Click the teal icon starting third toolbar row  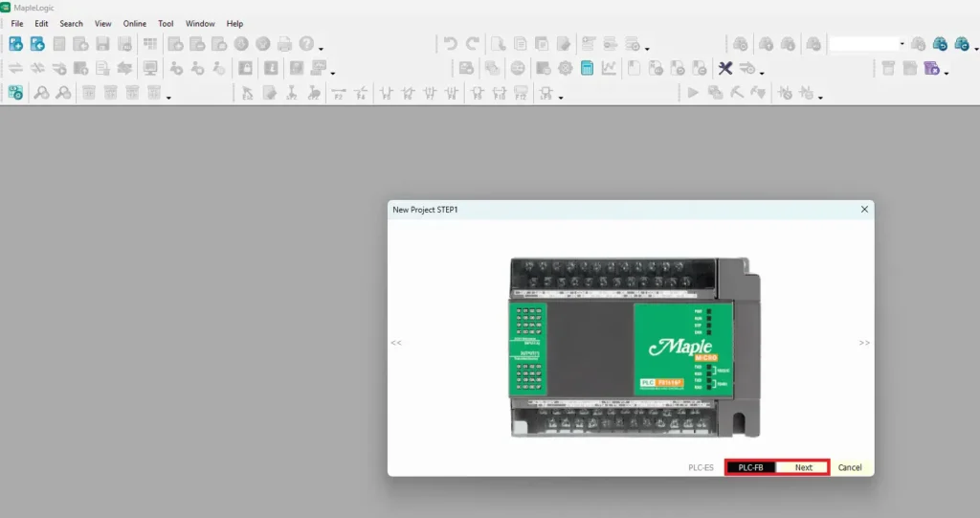coord(15,93)
